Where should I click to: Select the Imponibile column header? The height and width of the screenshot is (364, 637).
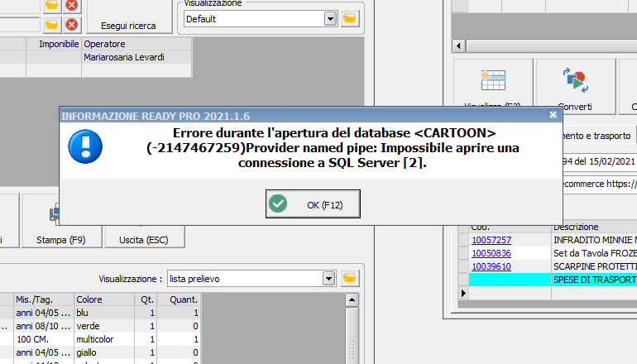54,44
